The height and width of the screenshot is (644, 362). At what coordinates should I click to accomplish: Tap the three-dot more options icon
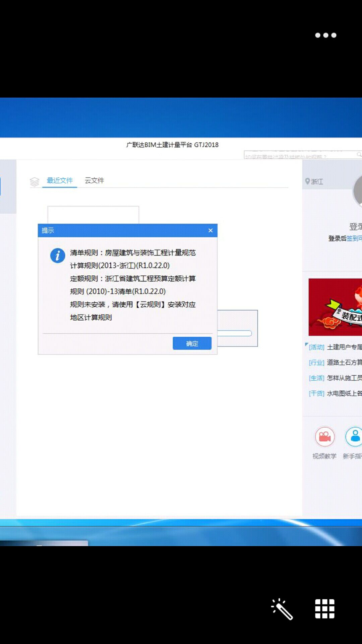point(325,35)
